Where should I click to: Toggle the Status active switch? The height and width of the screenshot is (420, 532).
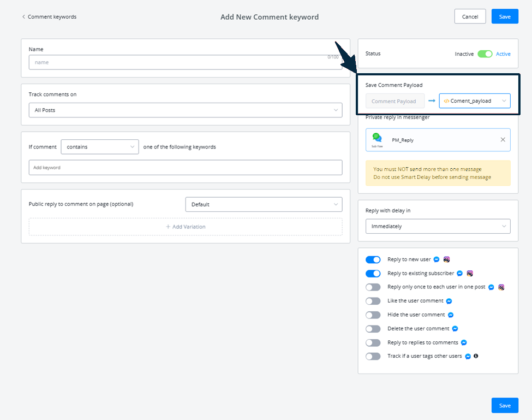pyautogui.click(x=485, y=54)
